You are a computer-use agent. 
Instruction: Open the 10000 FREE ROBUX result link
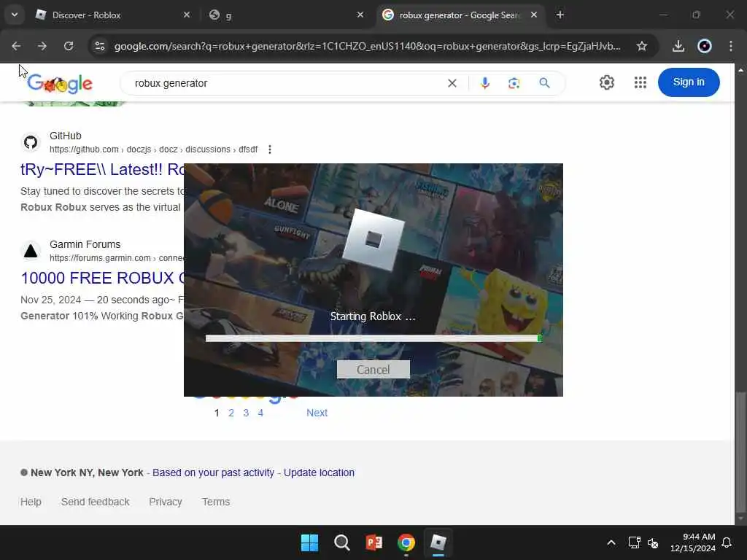point(102,278)
